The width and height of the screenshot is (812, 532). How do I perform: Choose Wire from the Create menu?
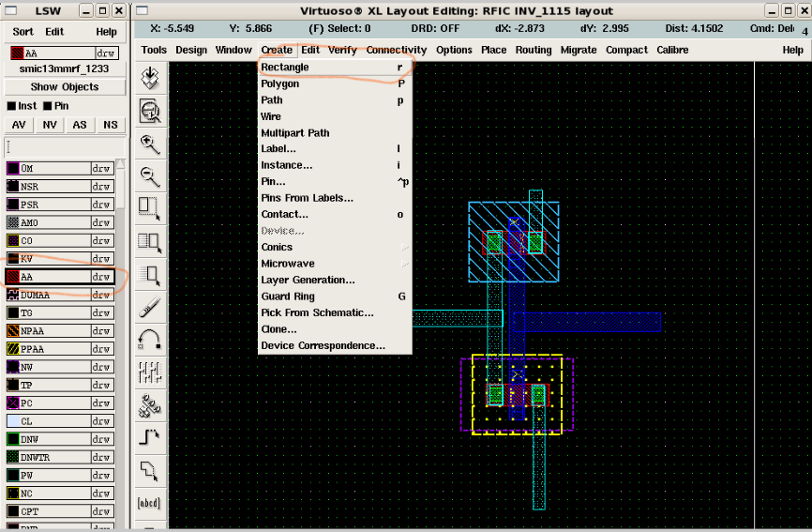[x=335, y=116]
